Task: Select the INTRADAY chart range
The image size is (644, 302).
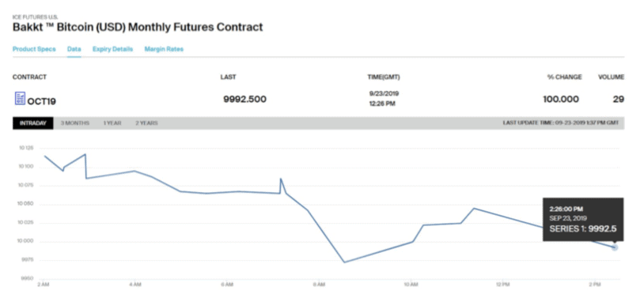Action: point(33,123)
